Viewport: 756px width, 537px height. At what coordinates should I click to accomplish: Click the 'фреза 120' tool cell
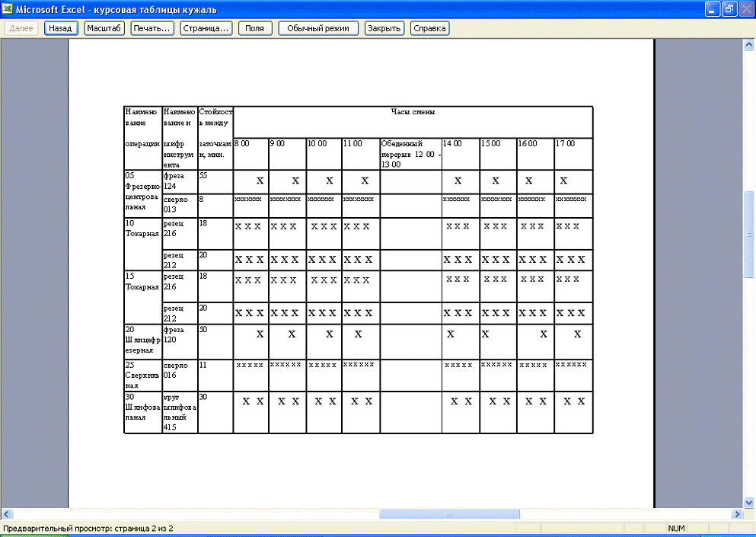tap(180, 341)
